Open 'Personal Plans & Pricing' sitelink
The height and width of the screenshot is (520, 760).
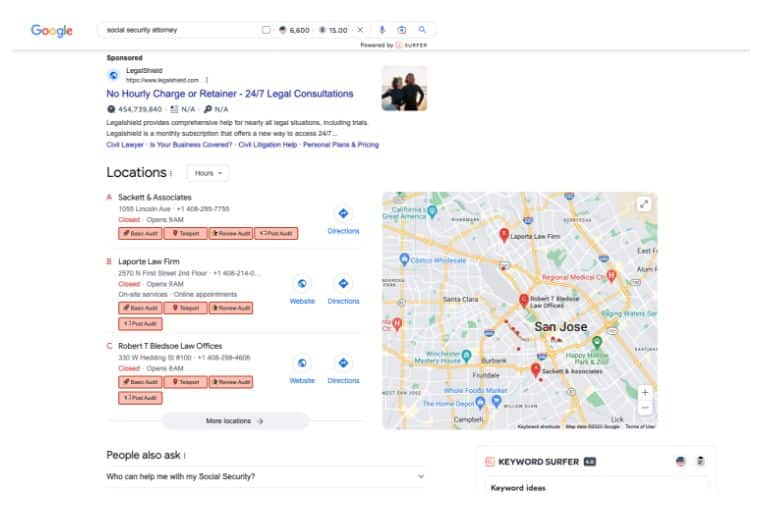point(341,144)
